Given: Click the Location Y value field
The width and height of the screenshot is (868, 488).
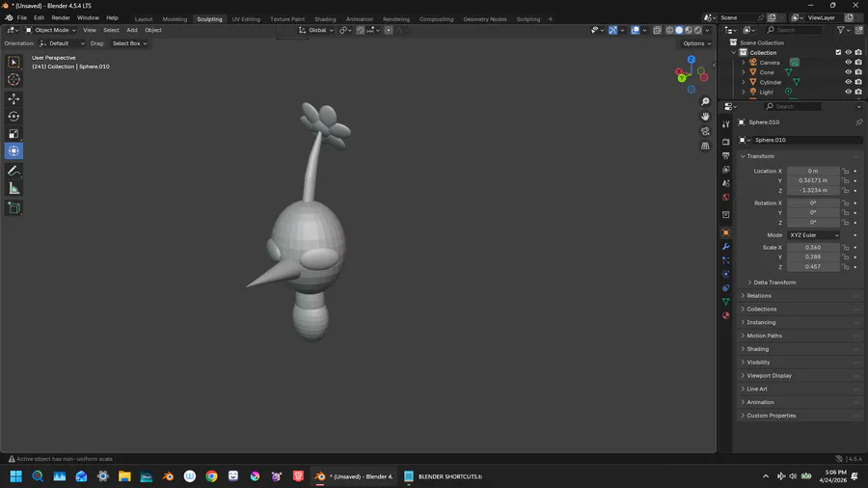Looking at the screenshot, I should coord(813,180).
